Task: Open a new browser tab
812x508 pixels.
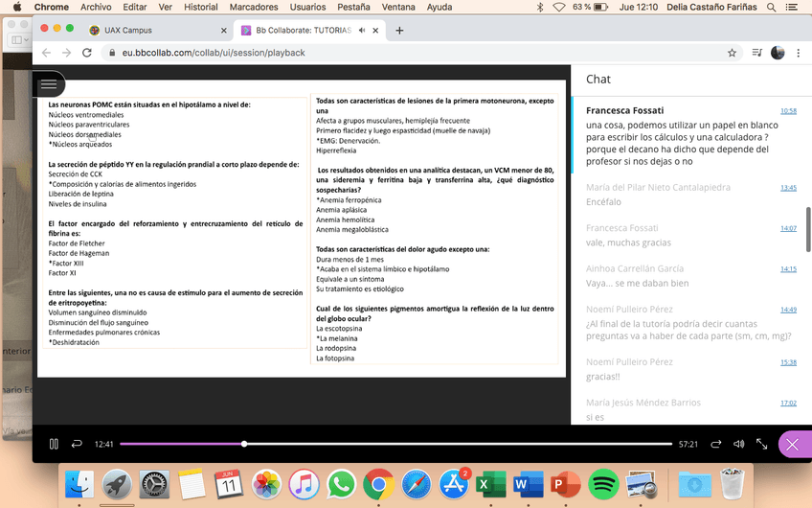Action: [x=399, y=30]
